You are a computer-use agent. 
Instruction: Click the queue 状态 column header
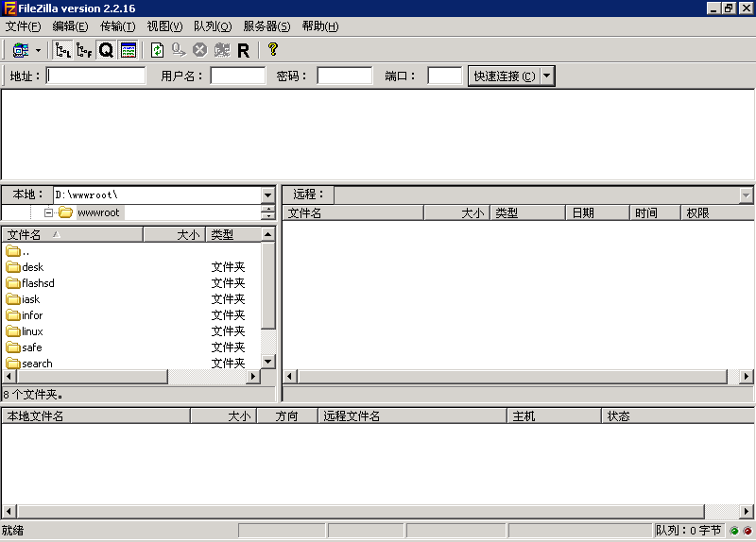[678, 415]
